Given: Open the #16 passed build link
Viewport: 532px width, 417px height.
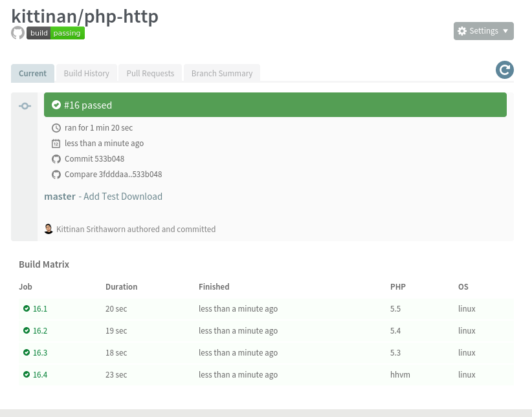Looking at the screenshot, I should click(88, 105).
